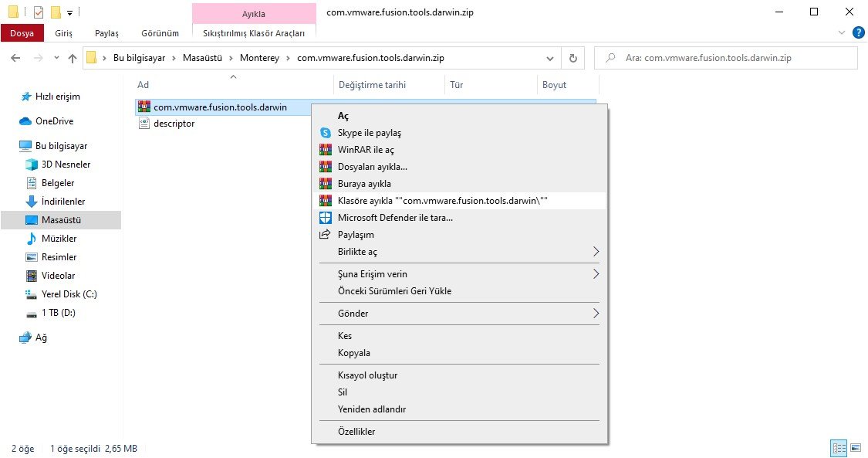
Task: Click the Bu bilgisayar monitor icon in sidebar
Action: coord(25,146)
